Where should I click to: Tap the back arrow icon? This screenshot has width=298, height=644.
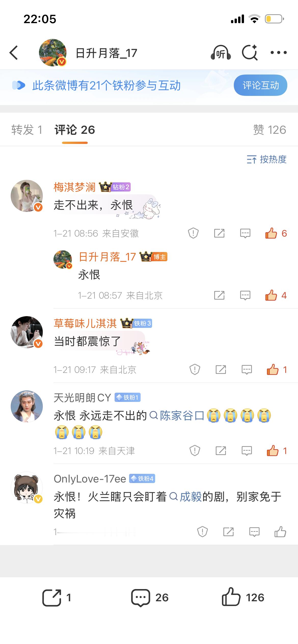click(x=14, y=53)
